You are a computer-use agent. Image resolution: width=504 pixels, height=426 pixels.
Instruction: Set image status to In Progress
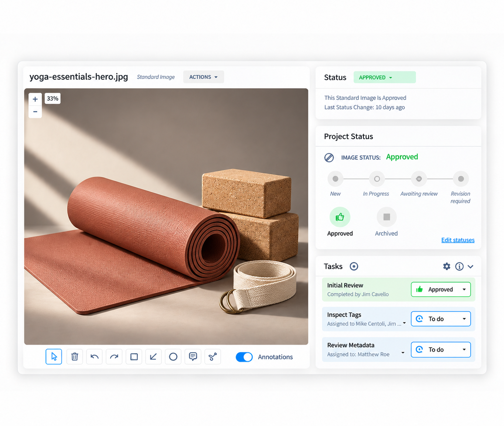(377, 179)
